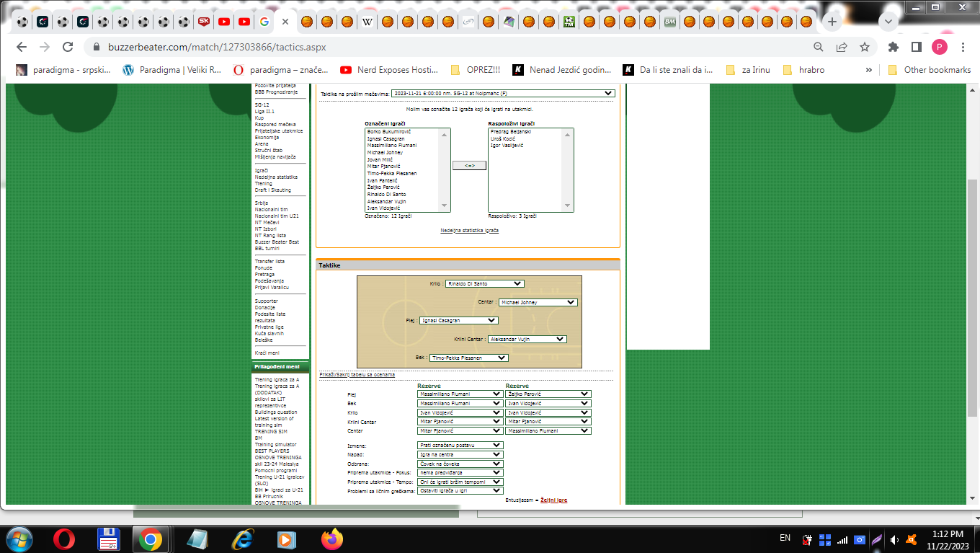
Task: Open the browser side panel
Action: [x=917, y=47]
